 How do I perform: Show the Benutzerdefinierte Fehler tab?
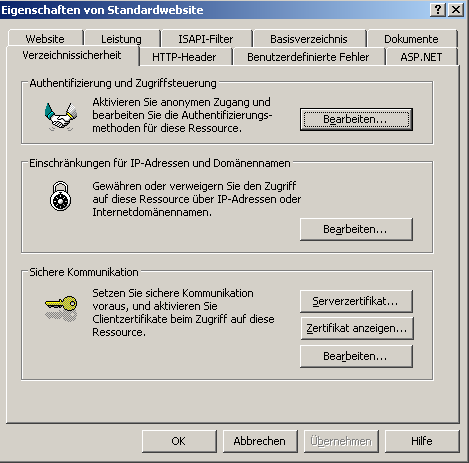(309, 57)
